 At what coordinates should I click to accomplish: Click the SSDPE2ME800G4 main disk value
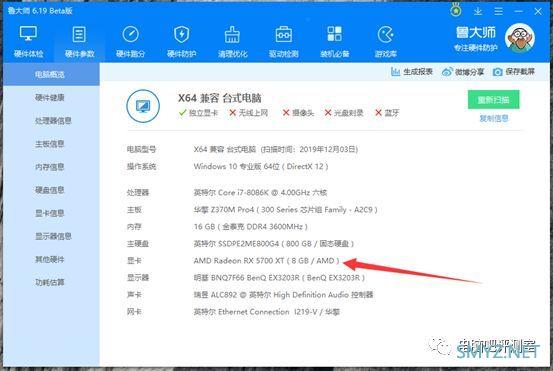click(274, 244)
